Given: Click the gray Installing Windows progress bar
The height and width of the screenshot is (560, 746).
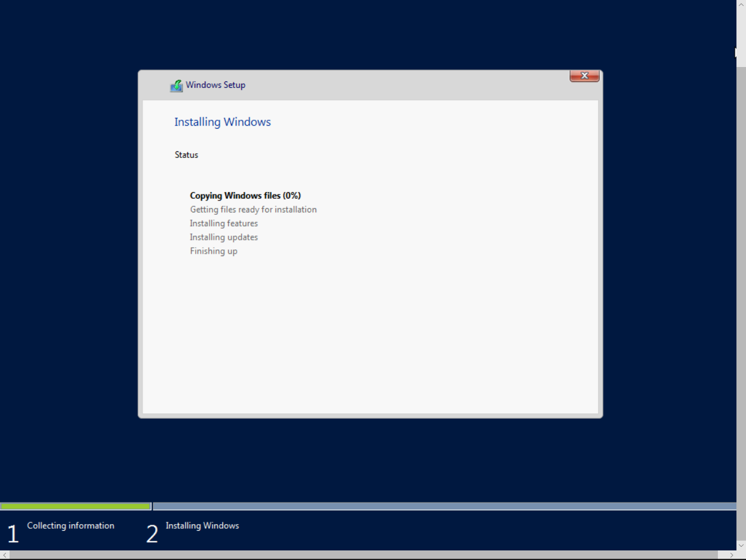Looking at the screenshot, I should click(444, 506).
